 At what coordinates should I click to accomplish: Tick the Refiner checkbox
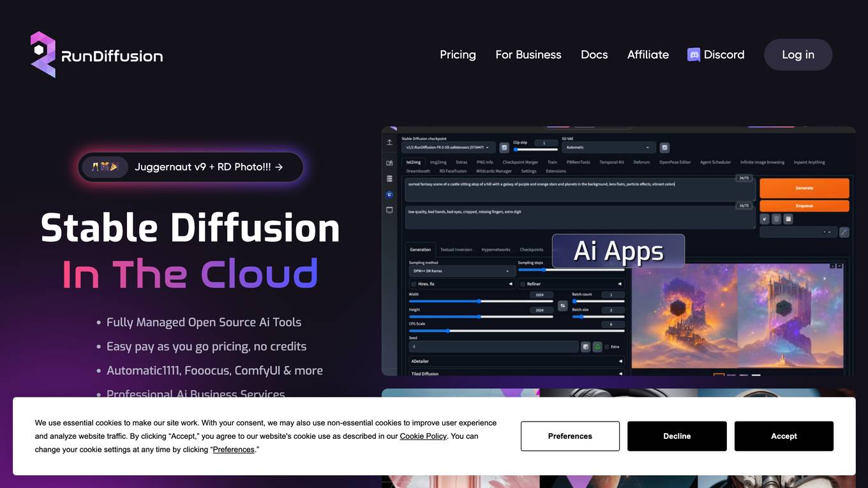pos(523,284)
